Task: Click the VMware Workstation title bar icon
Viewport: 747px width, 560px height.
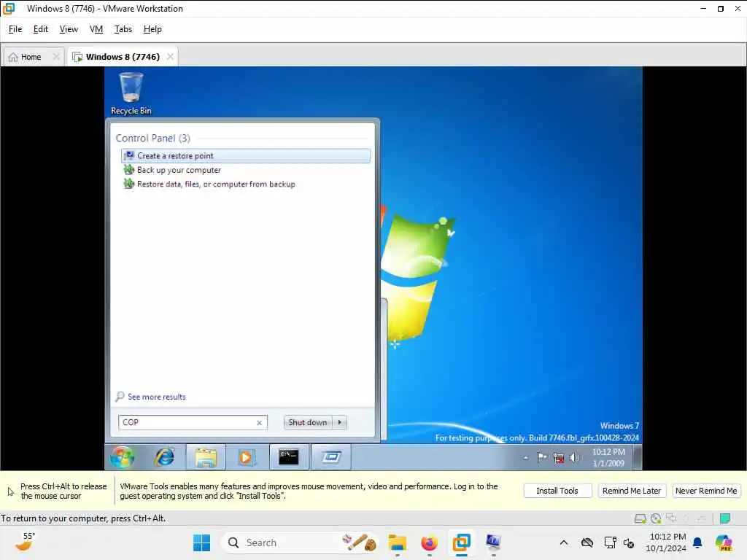Action: coord(9,9)
